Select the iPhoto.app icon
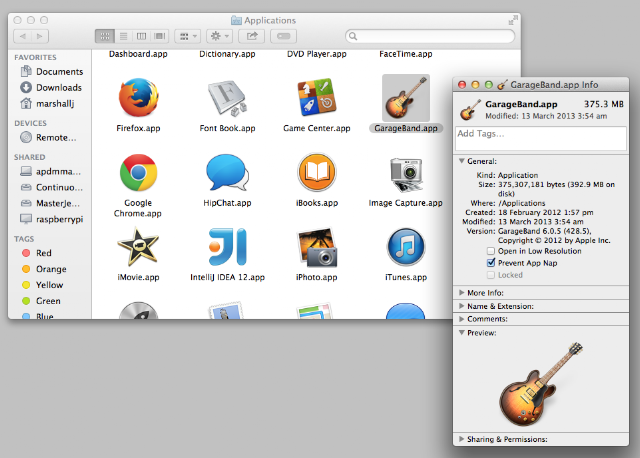The width and height of the screenshot is (640, 458). (x=317, y=247)
